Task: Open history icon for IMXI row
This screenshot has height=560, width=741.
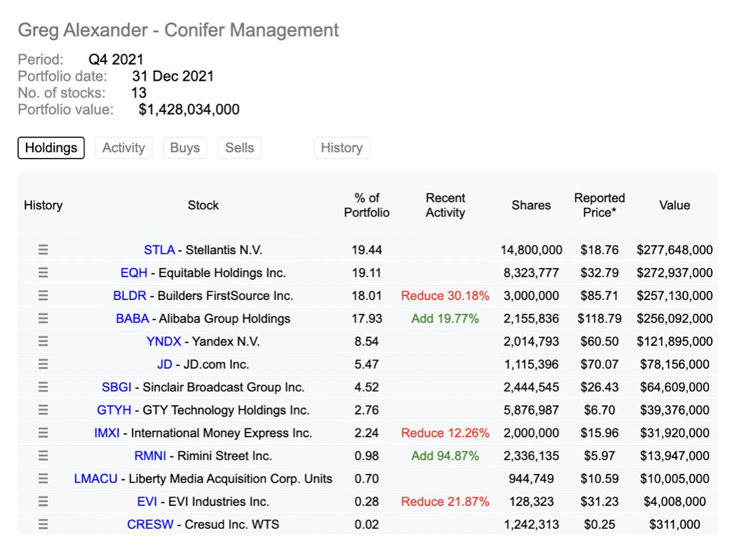Action: [x=43, y=433]
